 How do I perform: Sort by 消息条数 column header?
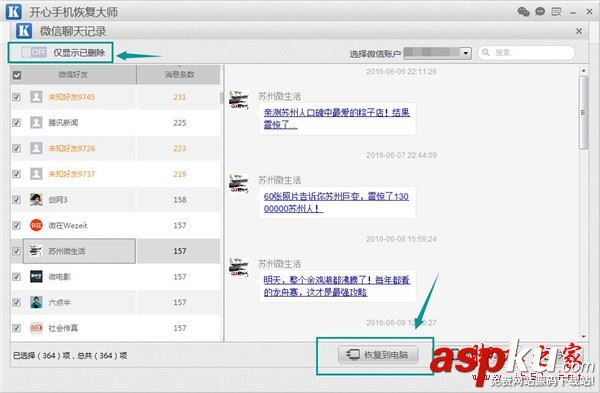[179, 75]
